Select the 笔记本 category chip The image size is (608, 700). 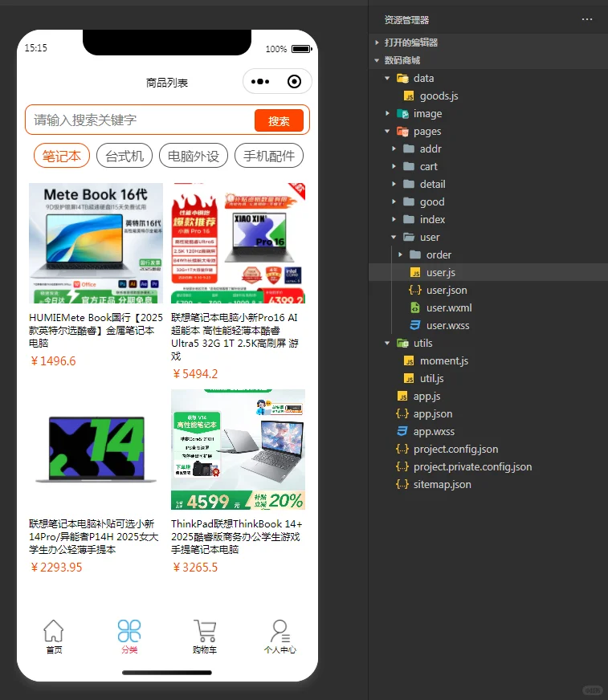coord(62,156)
